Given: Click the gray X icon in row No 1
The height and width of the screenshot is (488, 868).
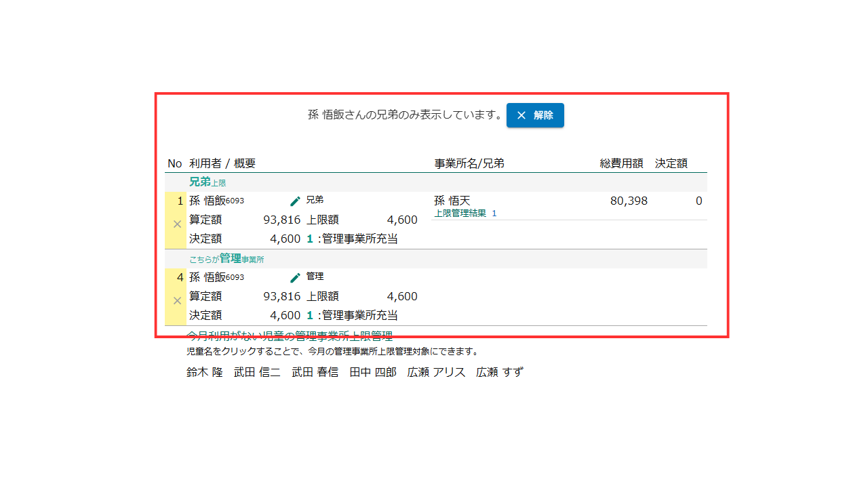Looking at the screenshot, I should pos(177,224).
